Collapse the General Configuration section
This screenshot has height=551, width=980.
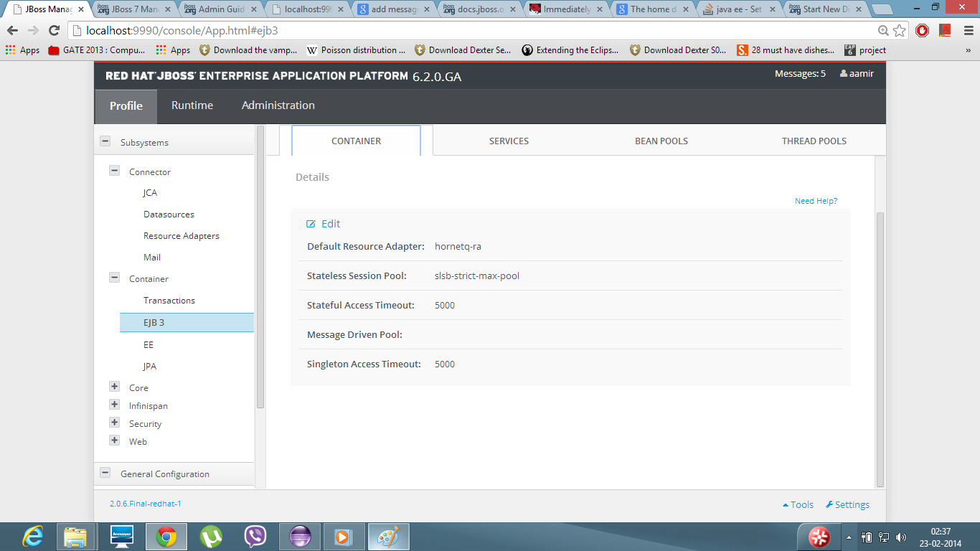105,474
